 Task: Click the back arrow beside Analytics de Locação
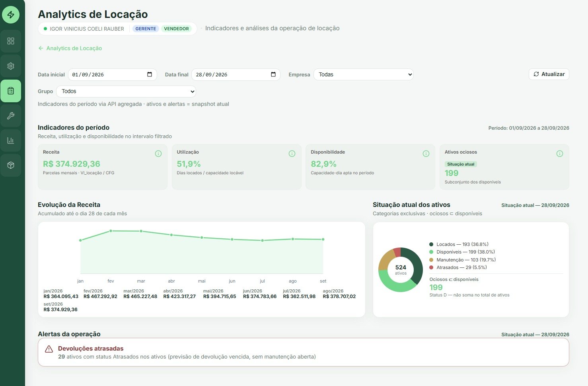(41, 48)
